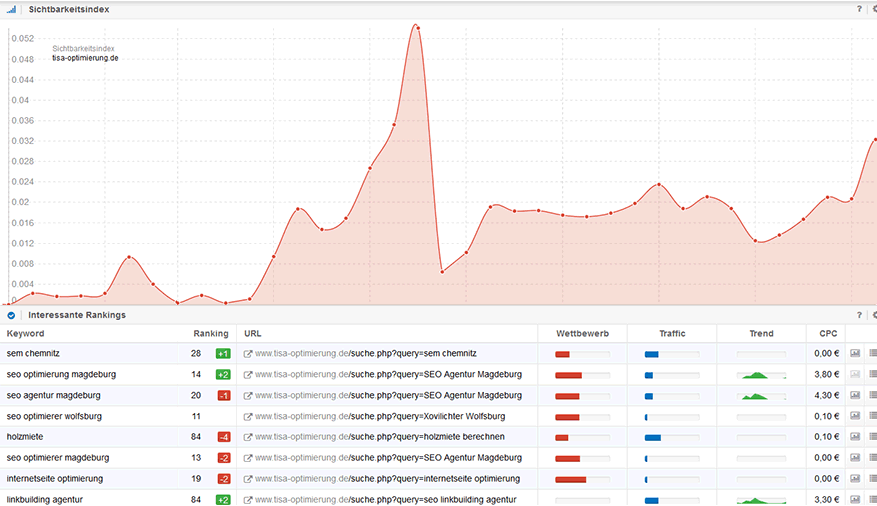Image resolution: width=877 pixels, height=506 pixels.
Task: Toggle the blue checkmark beside Interessante Rankings
Action: [x=11, y=315]
